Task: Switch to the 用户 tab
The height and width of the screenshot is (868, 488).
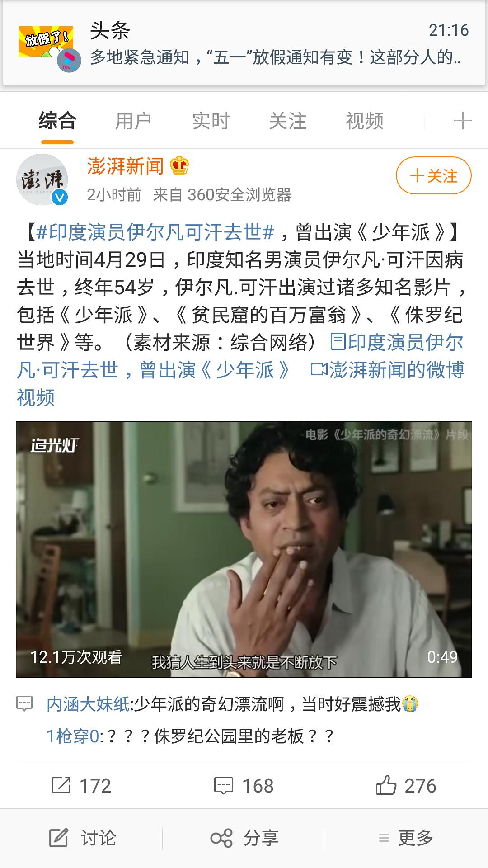Action: click(x=133, y=121)
